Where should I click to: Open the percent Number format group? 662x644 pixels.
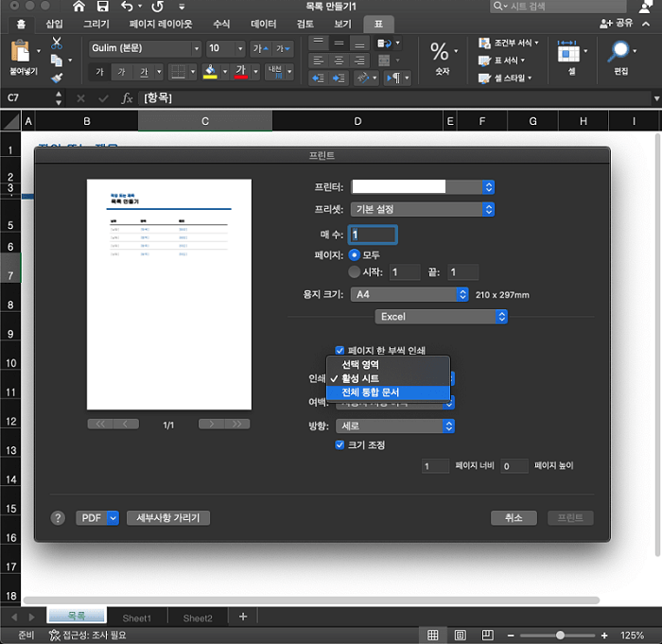pos(440,52)
